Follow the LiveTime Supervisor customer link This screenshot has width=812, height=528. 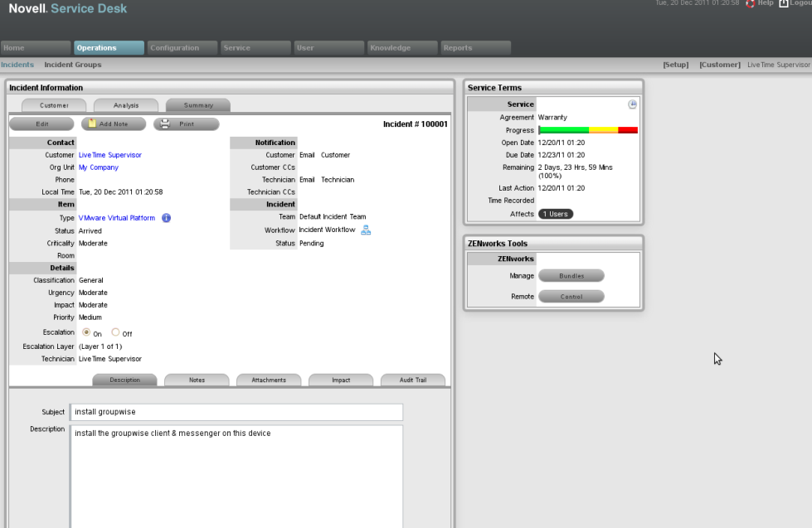(x=109, y=155)
